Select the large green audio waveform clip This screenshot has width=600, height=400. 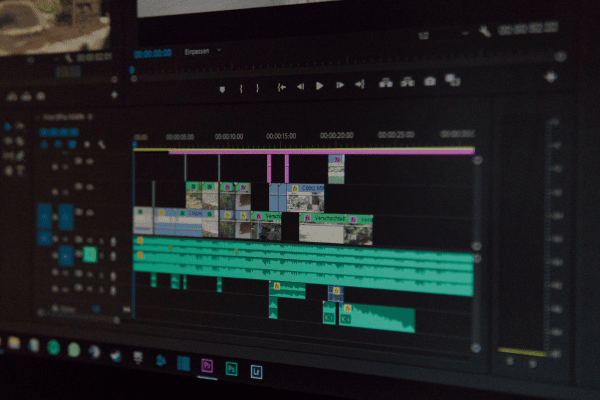click(x=378, y=320)
